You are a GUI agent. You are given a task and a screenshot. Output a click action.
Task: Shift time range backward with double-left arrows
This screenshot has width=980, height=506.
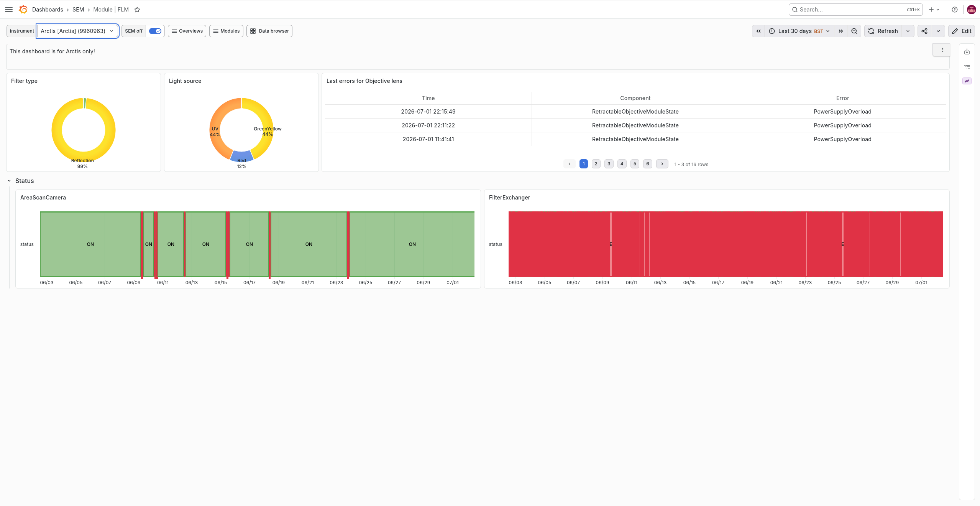pyautogui.click(x=758, y=31)
